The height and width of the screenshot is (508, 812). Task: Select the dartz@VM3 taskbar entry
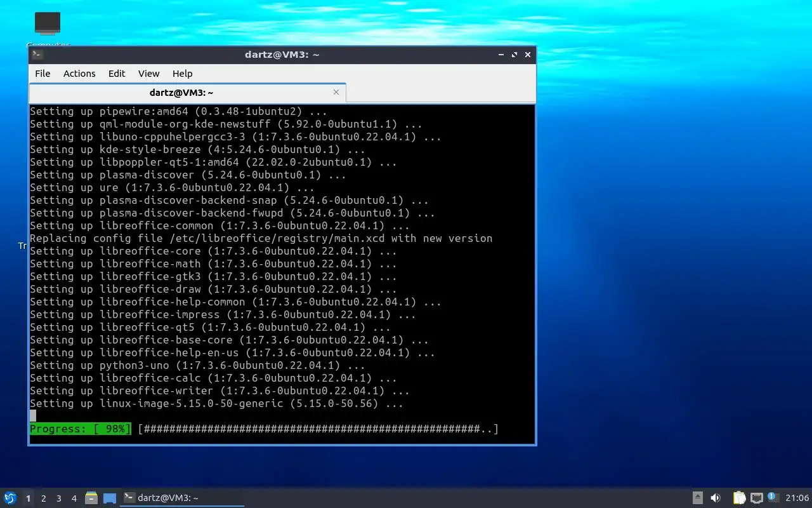[182, 498]
